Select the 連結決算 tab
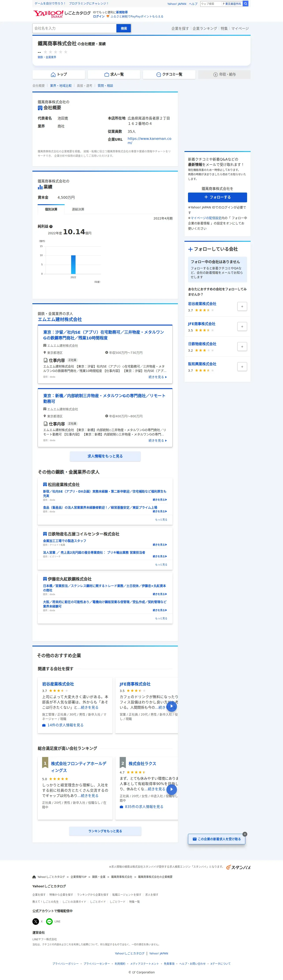 [78, 209]
